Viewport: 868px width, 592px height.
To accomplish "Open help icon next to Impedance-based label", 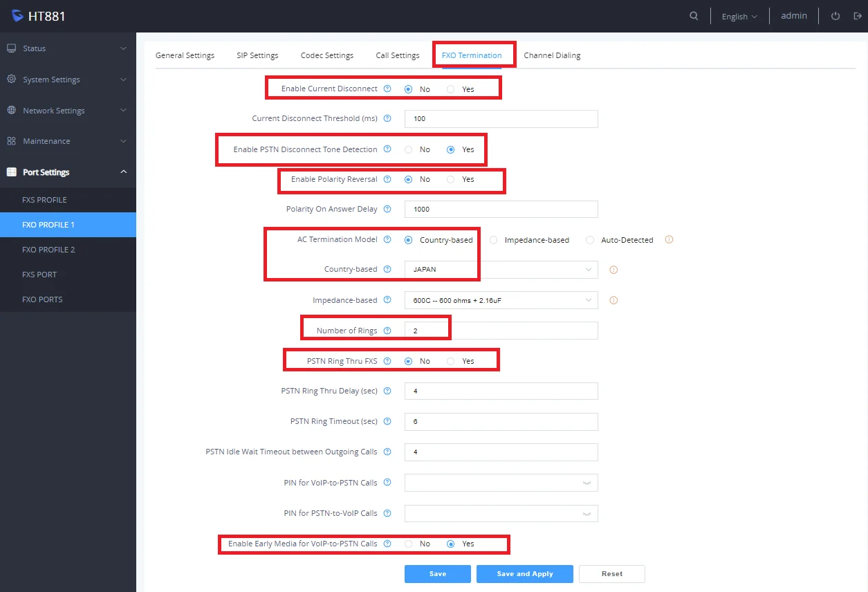I will click(387, 300).
